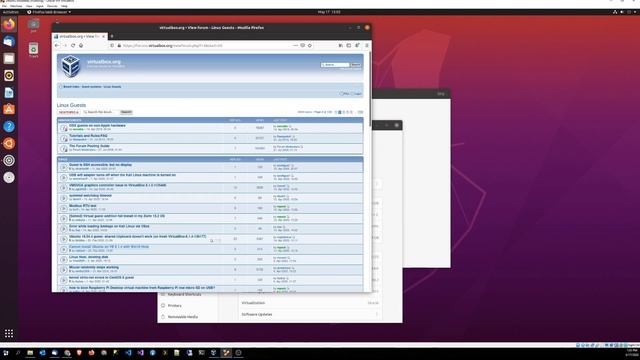Click the Firefox home button

coord(81,45)
